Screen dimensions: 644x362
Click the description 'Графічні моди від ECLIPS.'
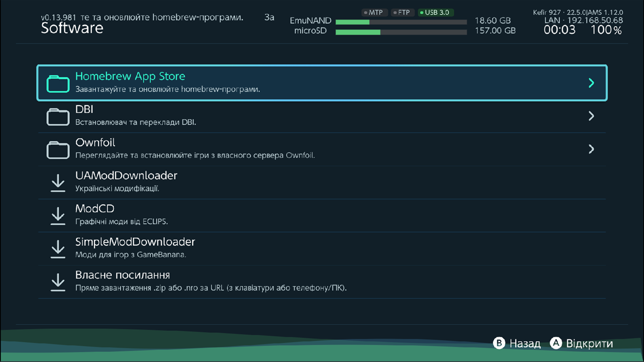point(122,222)
